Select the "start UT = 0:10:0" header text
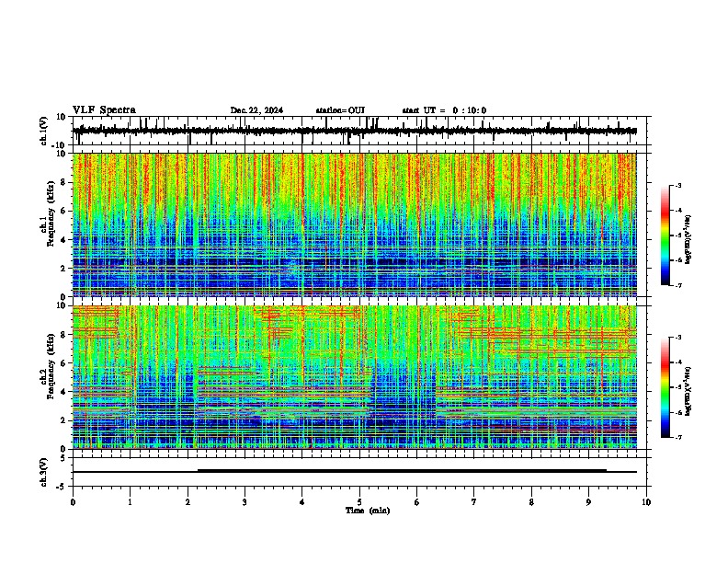This screenshot has height=563, width=728. click(x=444, y=110)
